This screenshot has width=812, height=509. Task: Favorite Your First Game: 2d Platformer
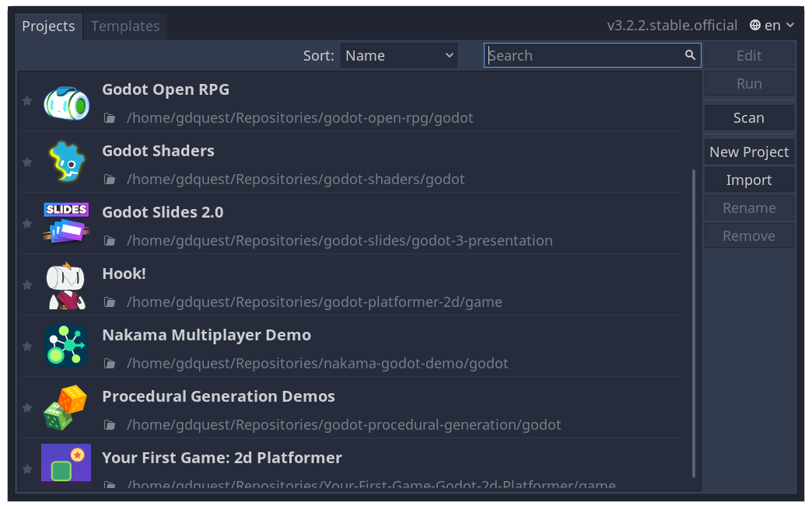click(27, 469)
